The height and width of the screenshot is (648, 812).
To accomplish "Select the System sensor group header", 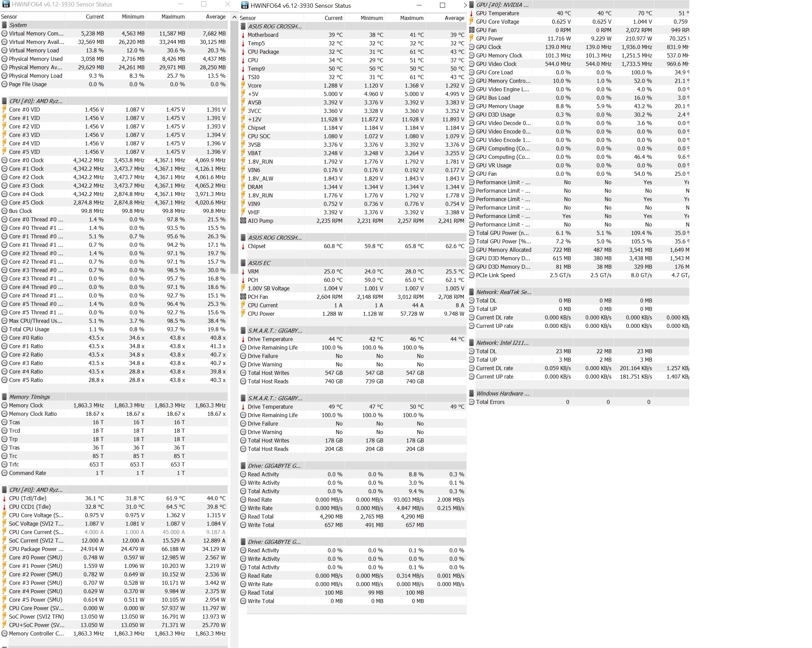I will tap(18, 25).
